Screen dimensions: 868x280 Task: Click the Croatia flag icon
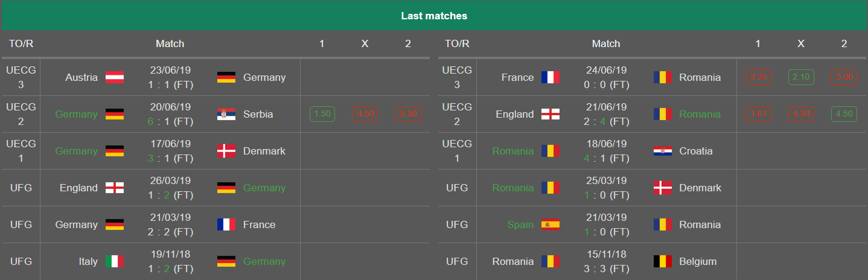pyautogui.click(x=663, y=151)
